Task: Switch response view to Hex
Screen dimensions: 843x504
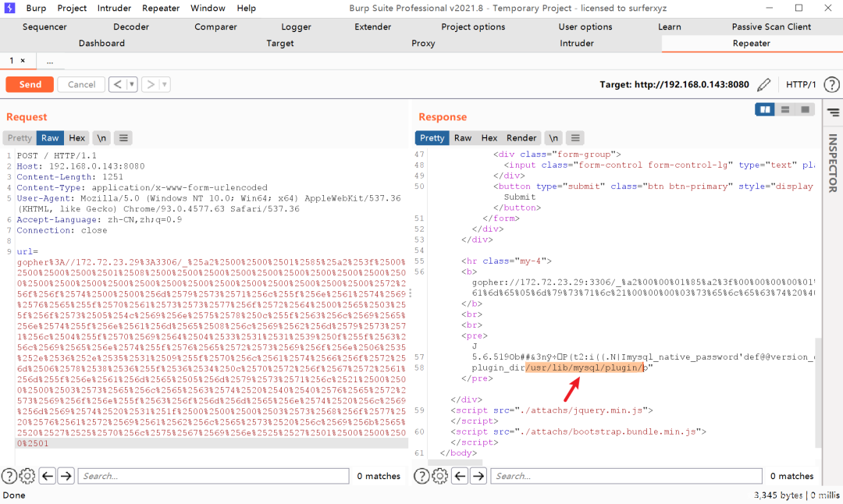Action: tap(489, 138)
